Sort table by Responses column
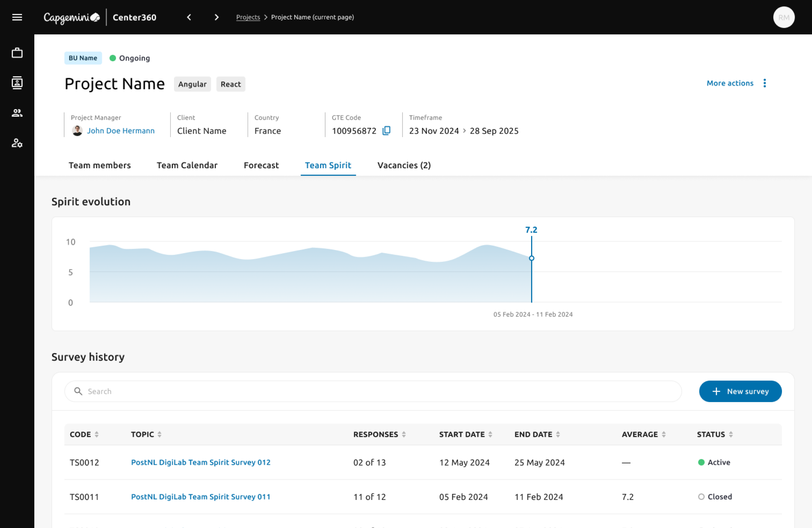This screenshot has width=812, height=528. (x=404, y=434)
